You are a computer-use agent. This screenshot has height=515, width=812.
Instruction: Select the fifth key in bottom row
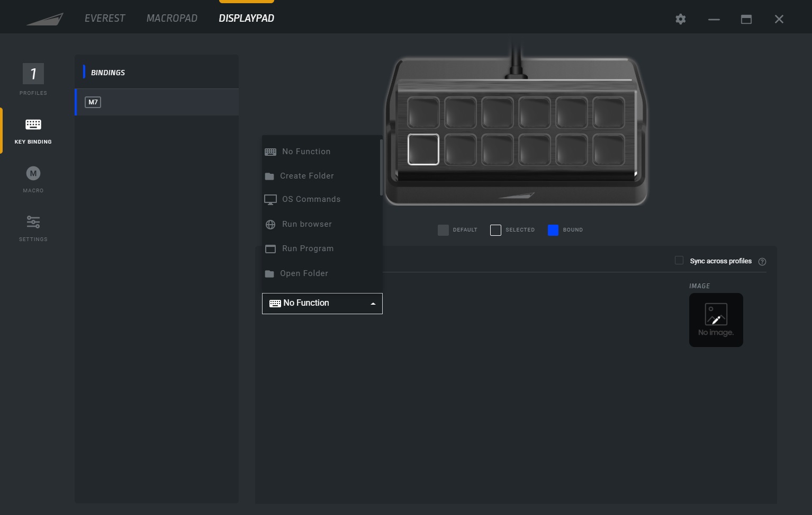pos(572,149)
